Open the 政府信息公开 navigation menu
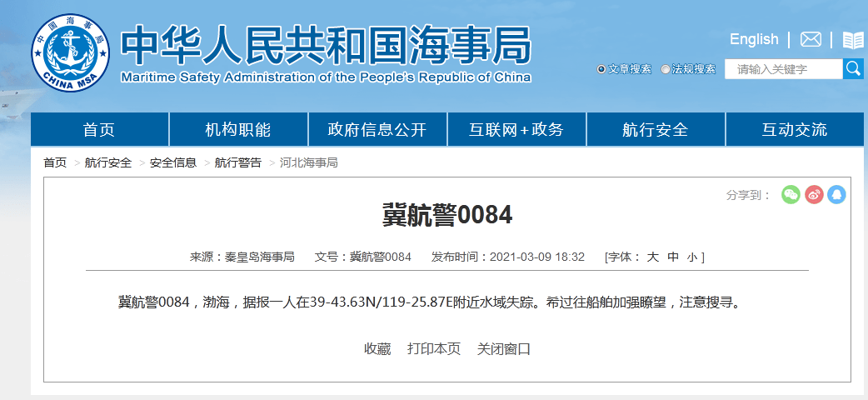Image resolution: width=868 pixels, height=400 pixels. click(x=377, y=129)
